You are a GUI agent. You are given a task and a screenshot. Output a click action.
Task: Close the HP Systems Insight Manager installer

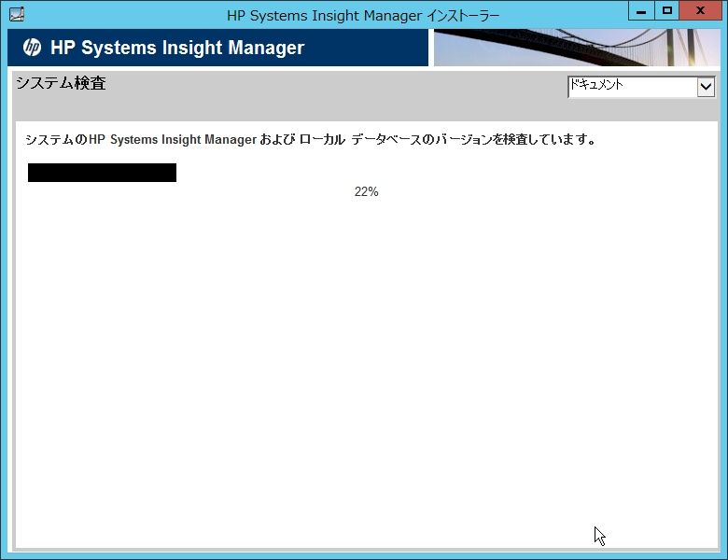(700, 10)
